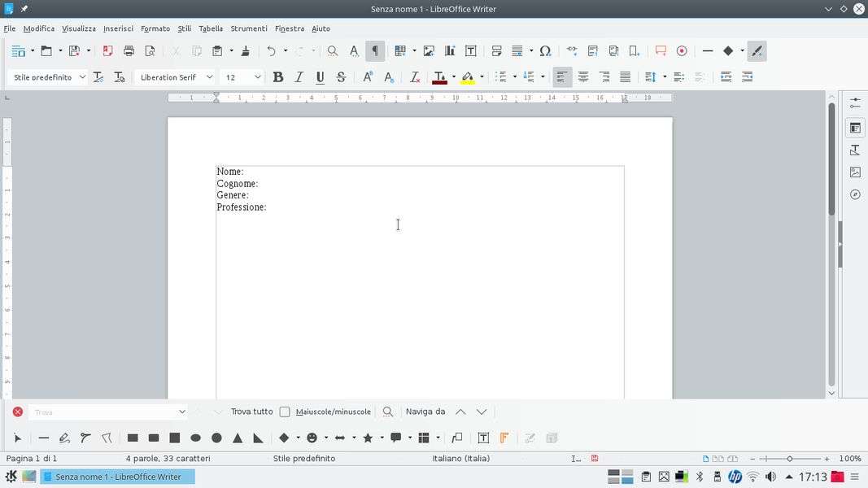
Task: Click the Bold formatting icon
Action: [x=277, y=77]
